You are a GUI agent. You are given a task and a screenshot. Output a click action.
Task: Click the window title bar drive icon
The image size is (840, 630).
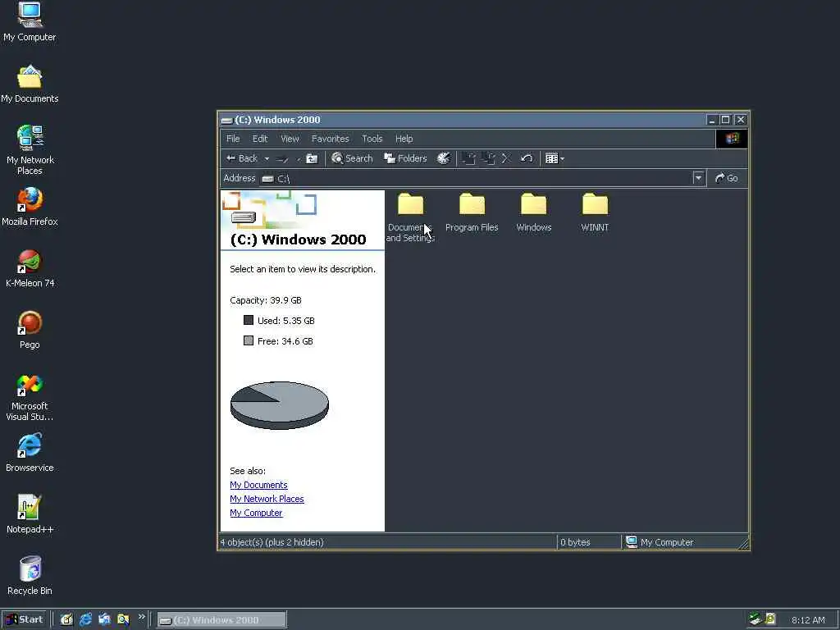226,121
